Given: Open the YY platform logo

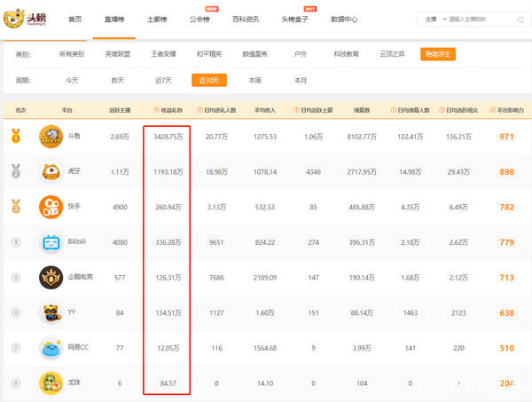Looking at the screenshot, I should pyautogui.click(x=51, y=312).
